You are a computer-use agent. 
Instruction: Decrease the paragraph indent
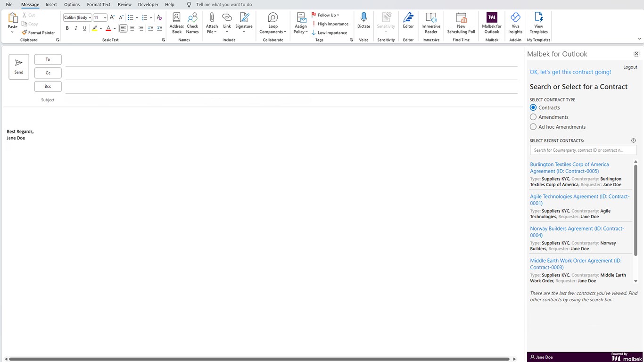[x=150, y=28]
